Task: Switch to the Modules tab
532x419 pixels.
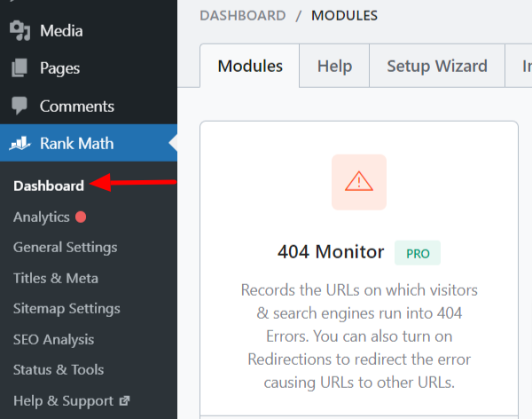Action: (x=250, y=66)
